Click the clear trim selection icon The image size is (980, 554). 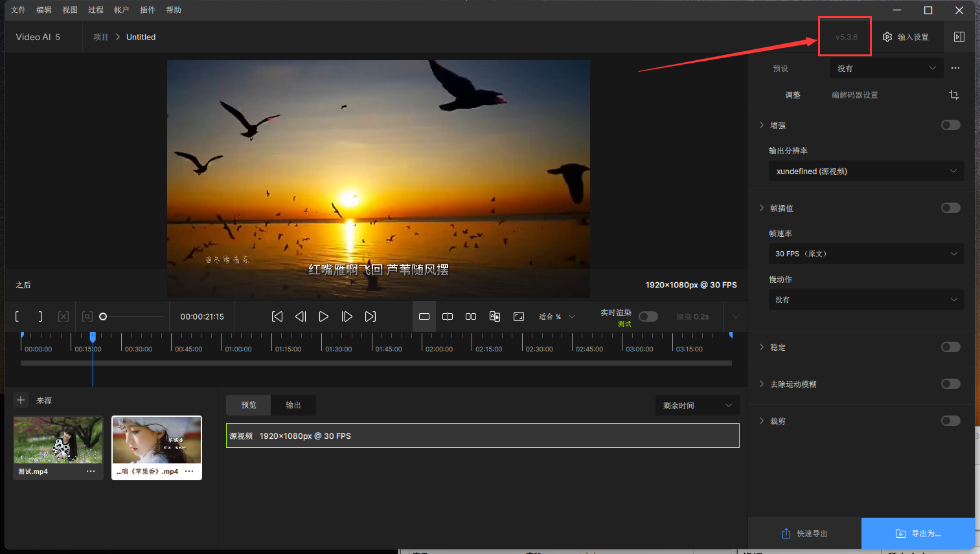tap(63, 316)
